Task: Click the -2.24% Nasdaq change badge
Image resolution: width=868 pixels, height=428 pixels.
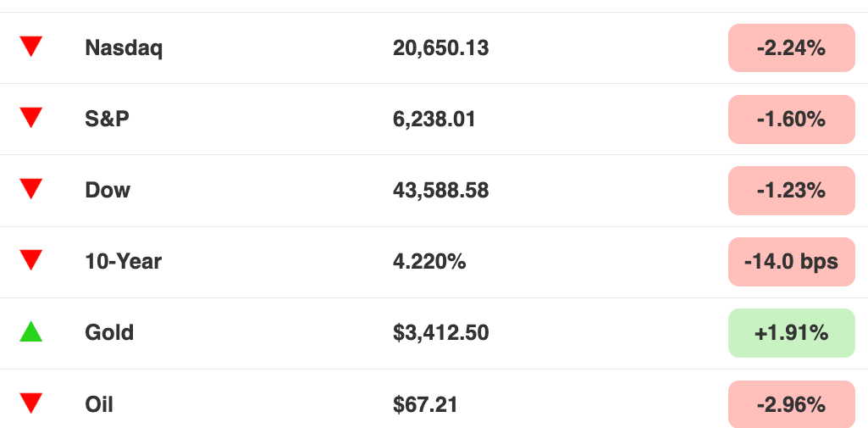Action: tap(792, 48)
